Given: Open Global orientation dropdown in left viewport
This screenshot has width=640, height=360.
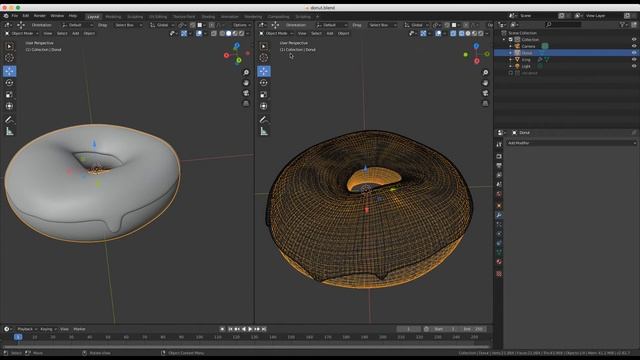Looking at the screenshot, I should tap(162, 25).
